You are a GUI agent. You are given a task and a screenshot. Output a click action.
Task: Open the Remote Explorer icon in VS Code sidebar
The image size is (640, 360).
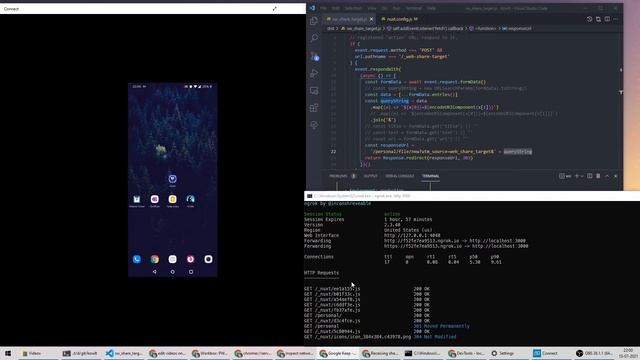point(314,91)
